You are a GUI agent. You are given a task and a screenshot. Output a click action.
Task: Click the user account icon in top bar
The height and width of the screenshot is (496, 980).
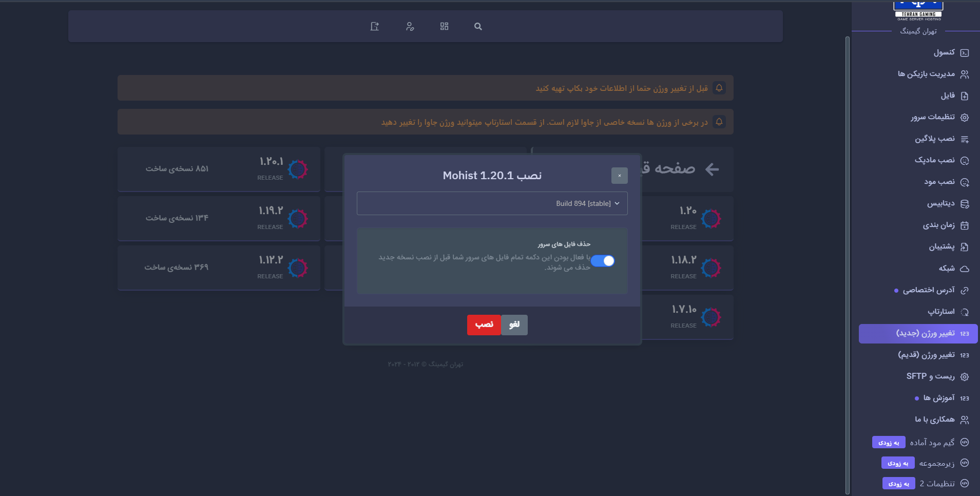410,27
